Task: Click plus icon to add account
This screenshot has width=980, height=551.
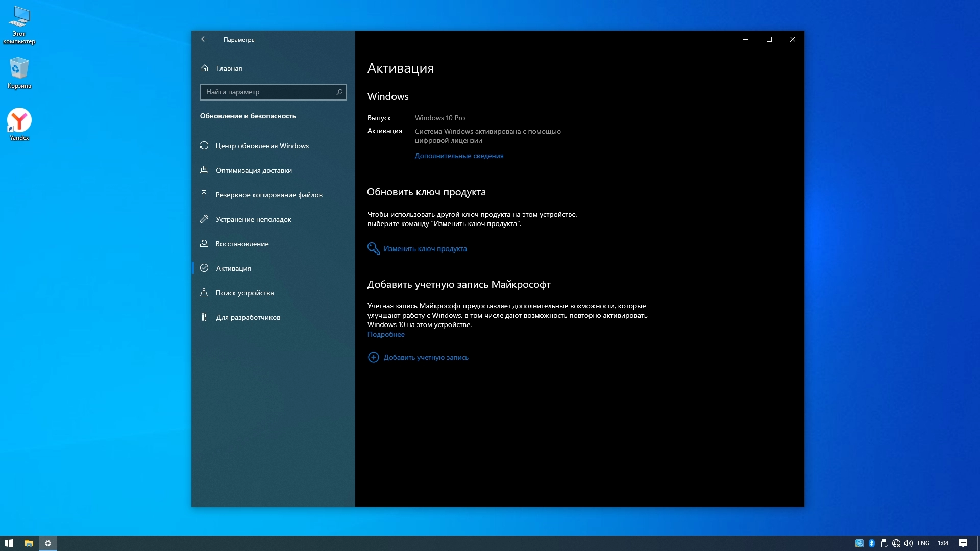Action: click(374, 357)
